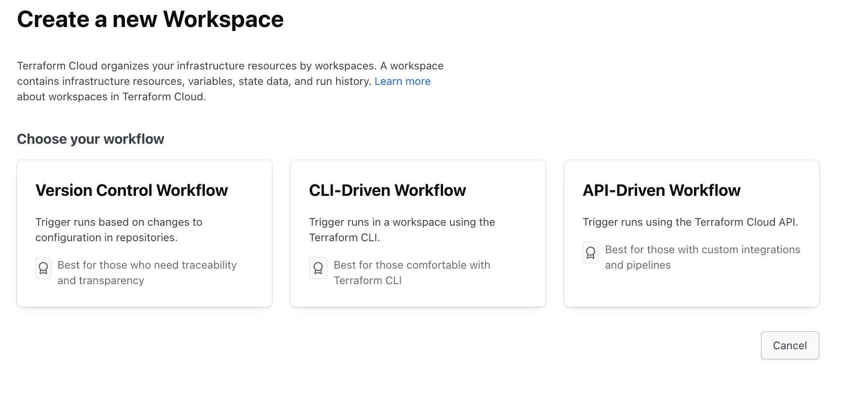Click 'Best for those who need traceability' text
Viewport: 868px width, 410px height.
147,273
